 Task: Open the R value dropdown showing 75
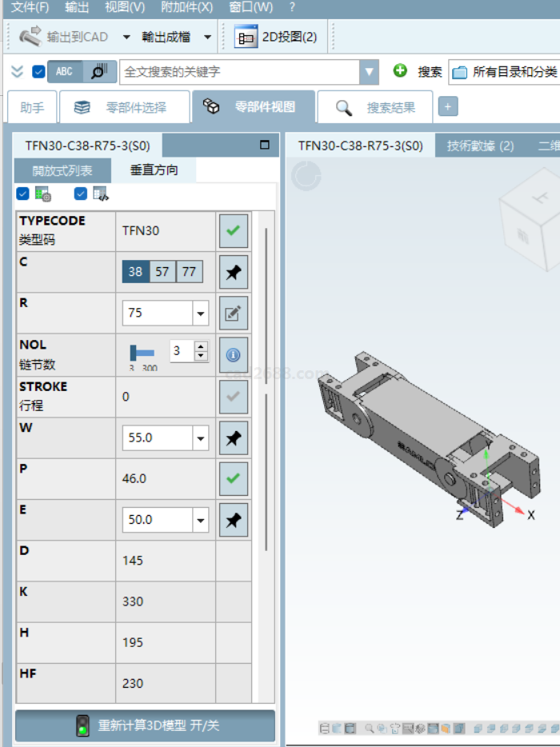(x=200, y=314)
